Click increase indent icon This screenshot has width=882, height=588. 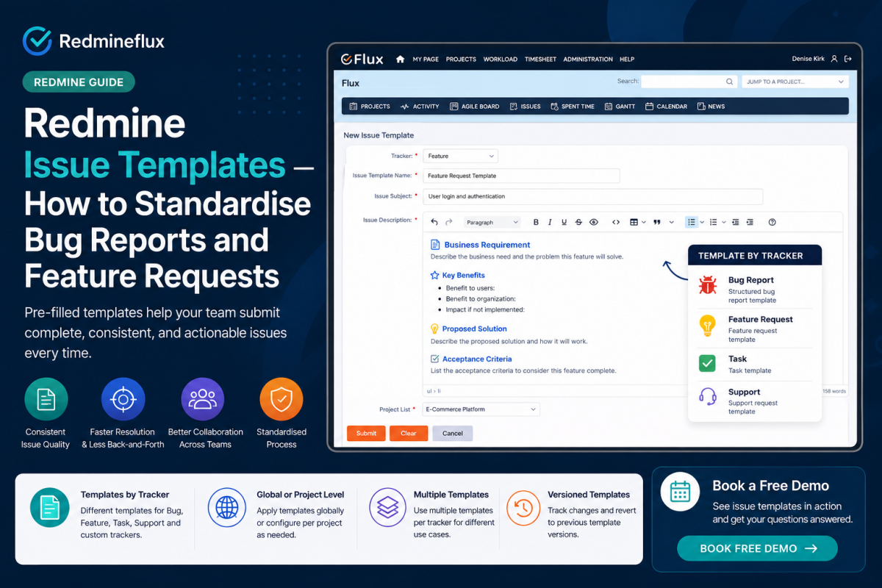[750, 222]
